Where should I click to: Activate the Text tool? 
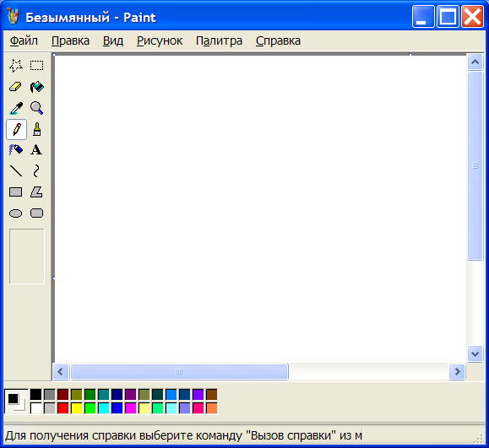[x=37, y=150]
